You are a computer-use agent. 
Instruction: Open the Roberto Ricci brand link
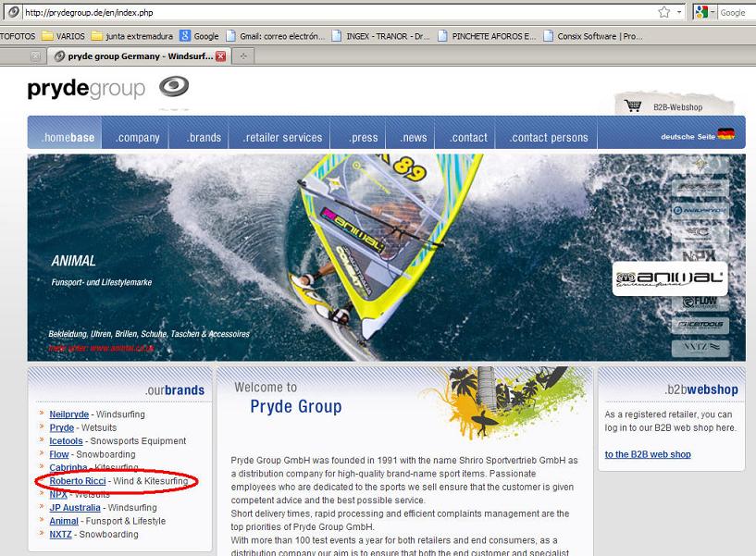(78, 481)
